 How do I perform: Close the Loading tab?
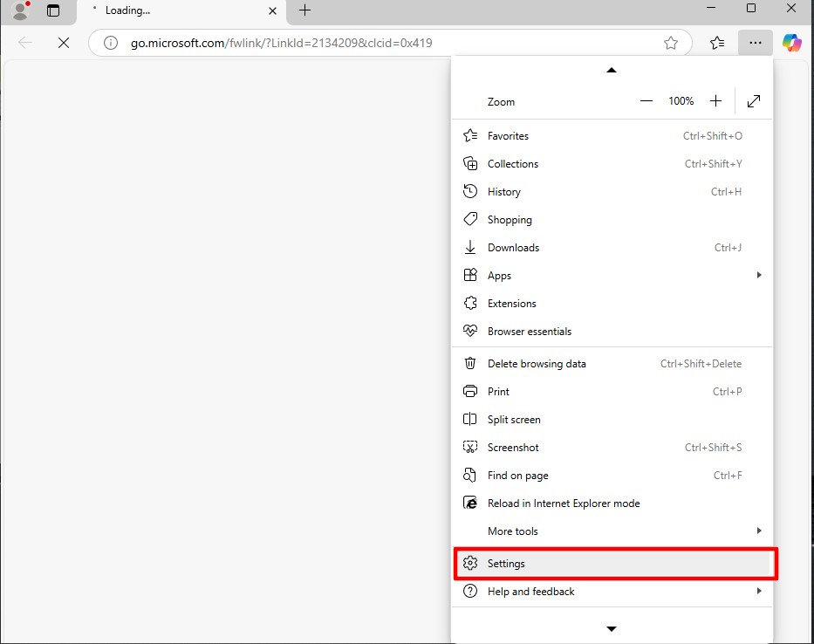coord(272,10)
